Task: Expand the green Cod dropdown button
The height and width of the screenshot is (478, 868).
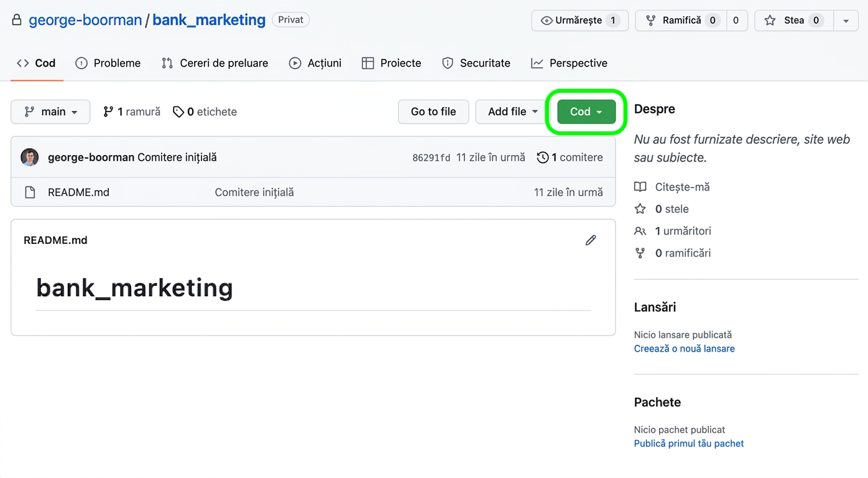Action: tap(586, 111)
